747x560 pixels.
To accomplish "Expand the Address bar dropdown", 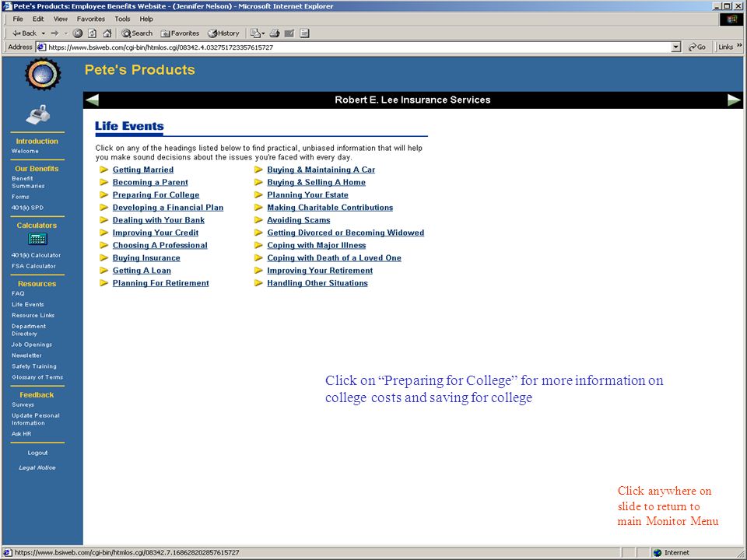I will click(676, 47).
